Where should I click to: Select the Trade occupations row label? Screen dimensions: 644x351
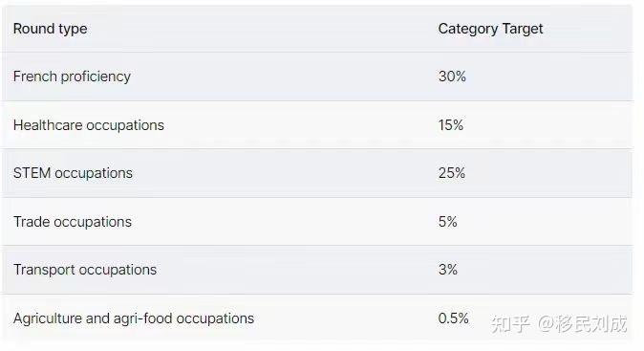[x=73, y=222]
